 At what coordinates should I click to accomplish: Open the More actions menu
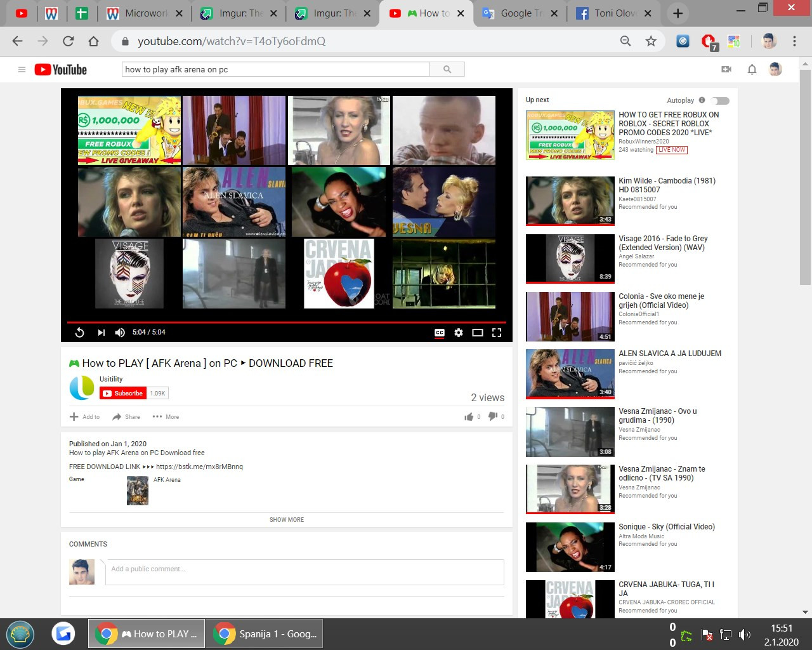[166, 417]
